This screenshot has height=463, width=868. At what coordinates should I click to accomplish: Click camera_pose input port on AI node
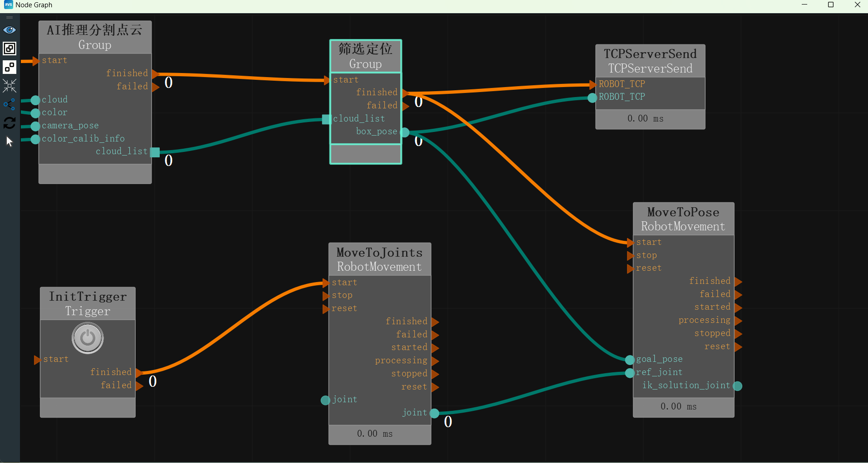click(35, 126)
